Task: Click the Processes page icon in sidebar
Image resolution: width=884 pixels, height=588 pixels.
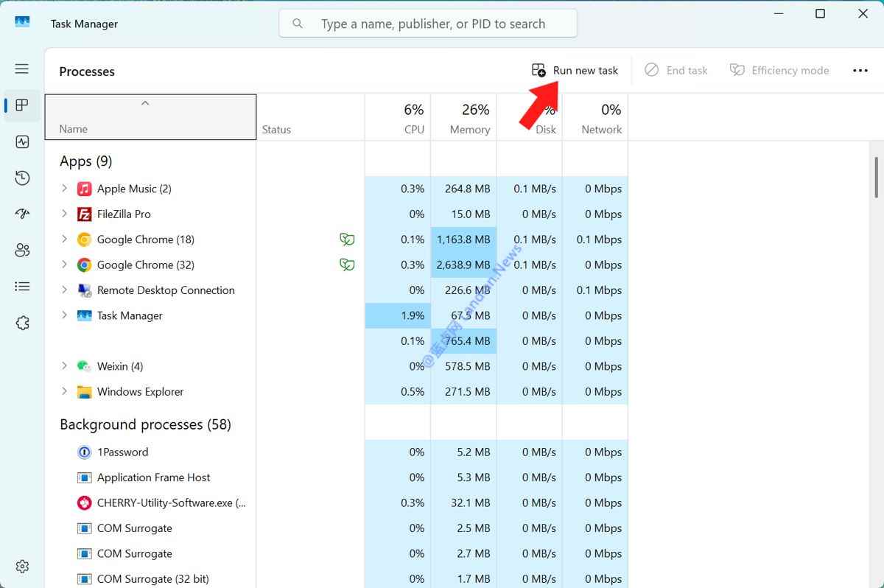Action: [22, 105]
